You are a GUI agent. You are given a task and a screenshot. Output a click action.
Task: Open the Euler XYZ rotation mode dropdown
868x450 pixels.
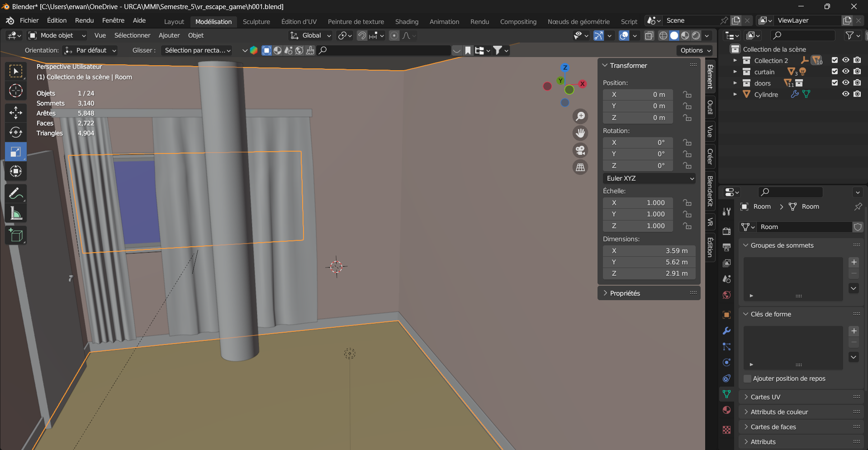(x=649, y=178)
